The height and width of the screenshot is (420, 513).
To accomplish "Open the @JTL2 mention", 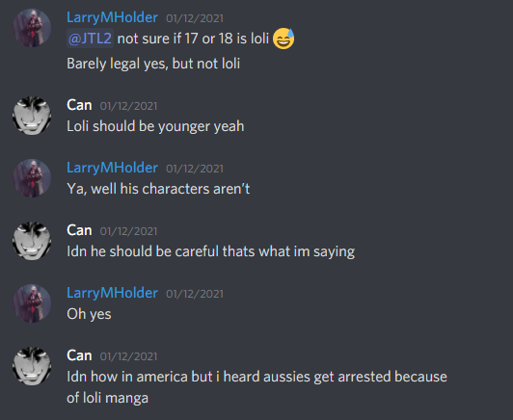I will [90, 39].
